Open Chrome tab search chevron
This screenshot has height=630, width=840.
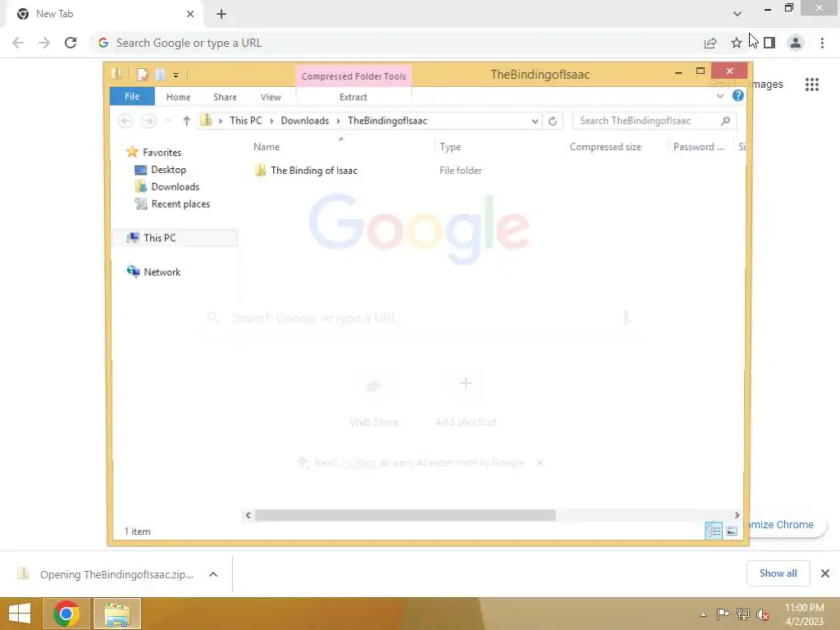click(737, 14)
